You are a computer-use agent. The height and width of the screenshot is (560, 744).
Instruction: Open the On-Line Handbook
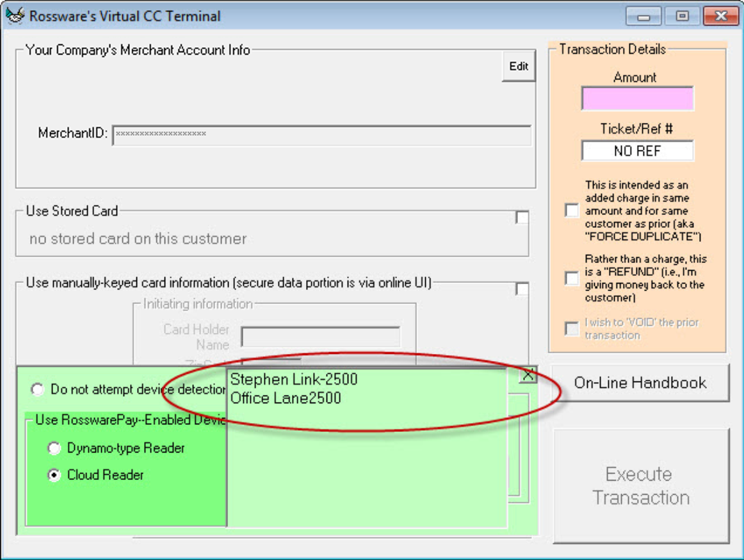coord(640,383)
